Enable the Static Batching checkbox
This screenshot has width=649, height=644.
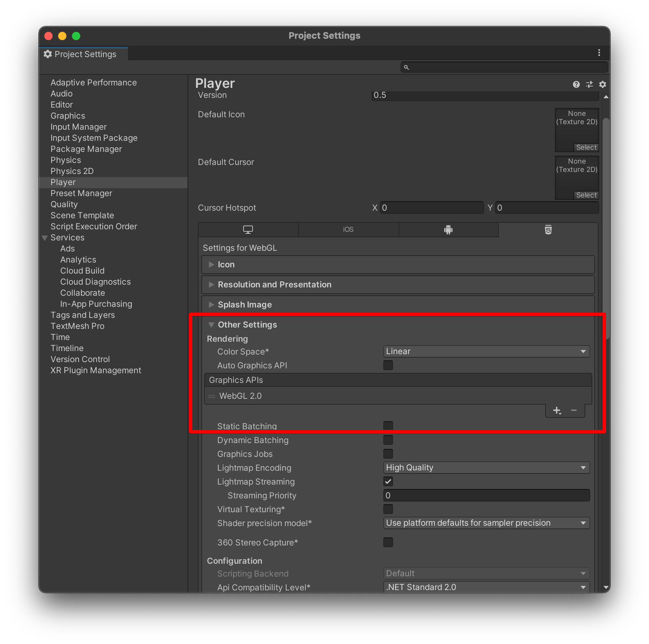click(x=388, y=426)
